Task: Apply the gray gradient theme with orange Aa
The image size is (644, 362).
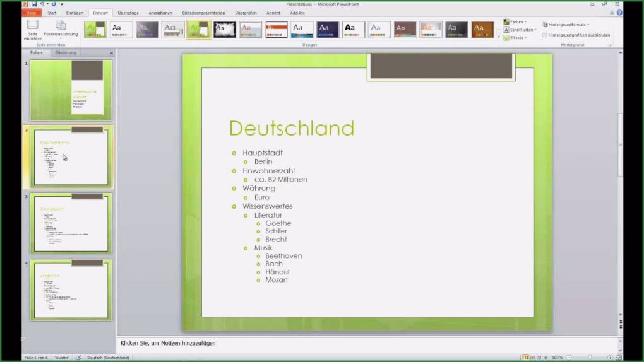Action: pos(431,30)
